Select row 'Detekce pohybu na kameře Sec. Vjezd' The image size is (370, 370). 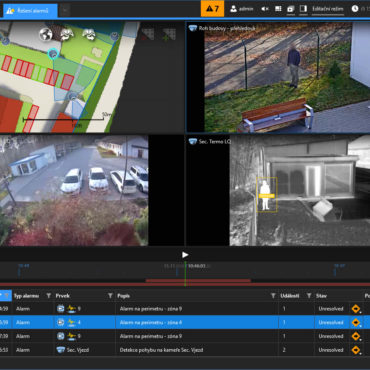(185, 350)
